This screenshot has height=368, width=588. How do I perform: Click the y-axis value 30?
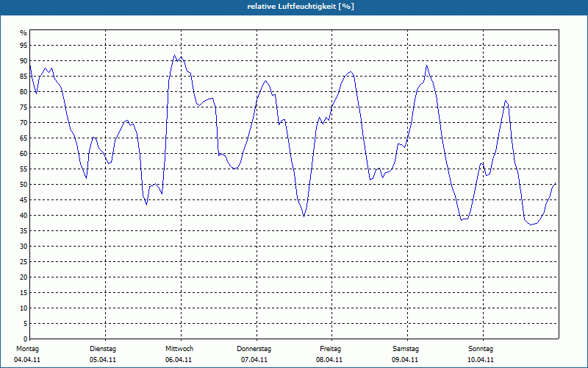coord(24,247)
